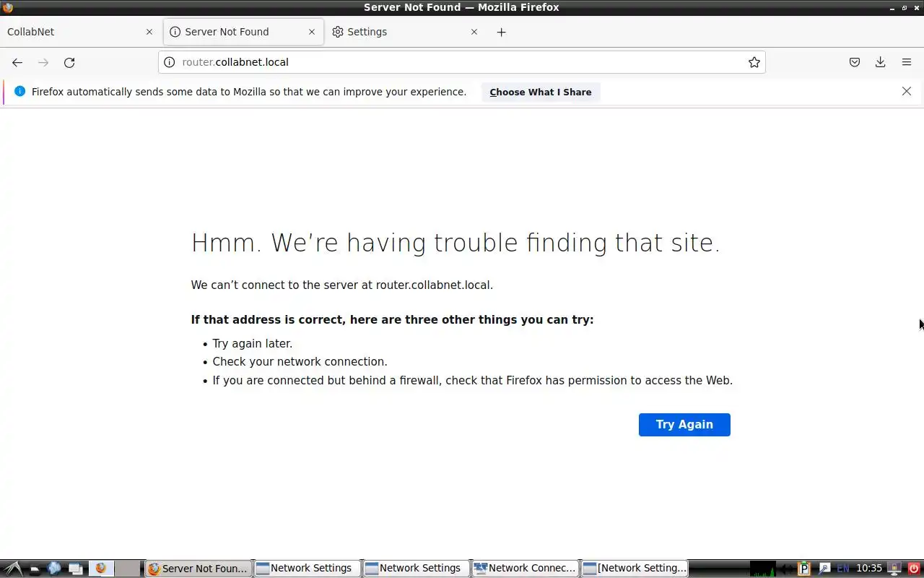This screenshot has height=578, width=924.
Task: Close the Settings tab
Action: click(x=474, y=32)
